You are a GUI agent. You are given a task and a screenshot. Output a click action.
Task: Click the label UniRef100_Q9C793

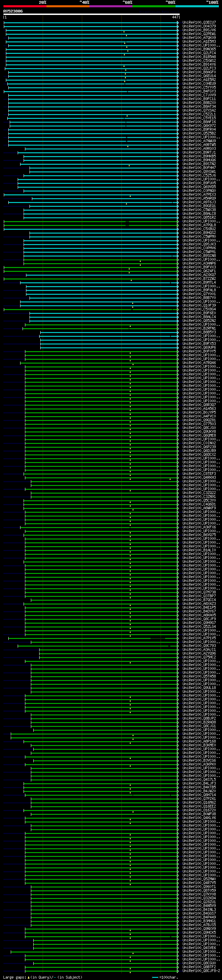(199, 646)
